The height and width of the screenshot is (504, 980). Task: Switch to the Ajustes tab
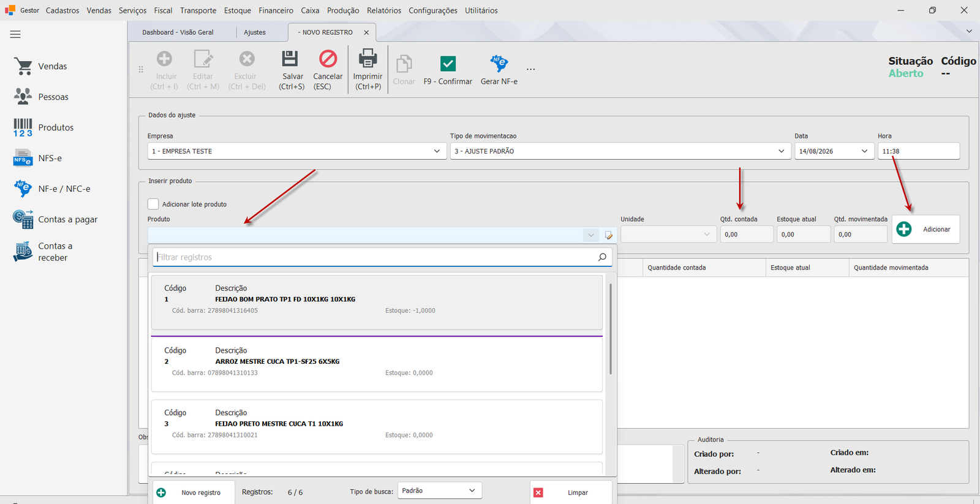(255, 32)
